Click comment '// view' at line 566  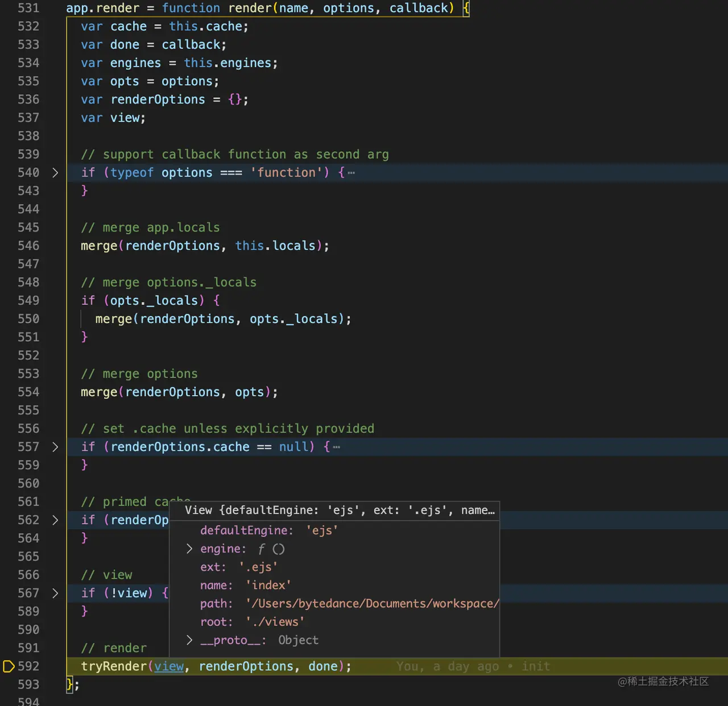106,575
